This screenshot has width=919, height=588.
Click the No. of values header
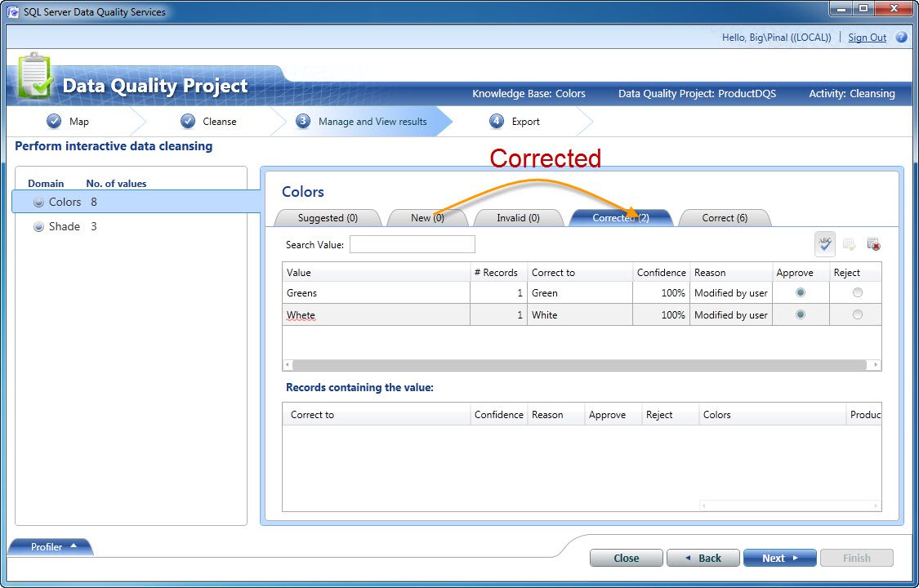tap(116, 183)
